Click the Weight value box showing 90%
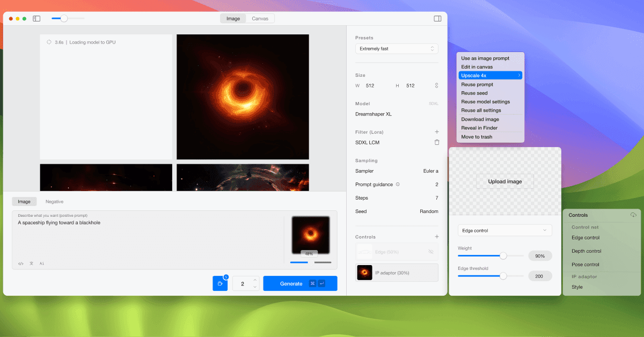 tap(540, 256)
